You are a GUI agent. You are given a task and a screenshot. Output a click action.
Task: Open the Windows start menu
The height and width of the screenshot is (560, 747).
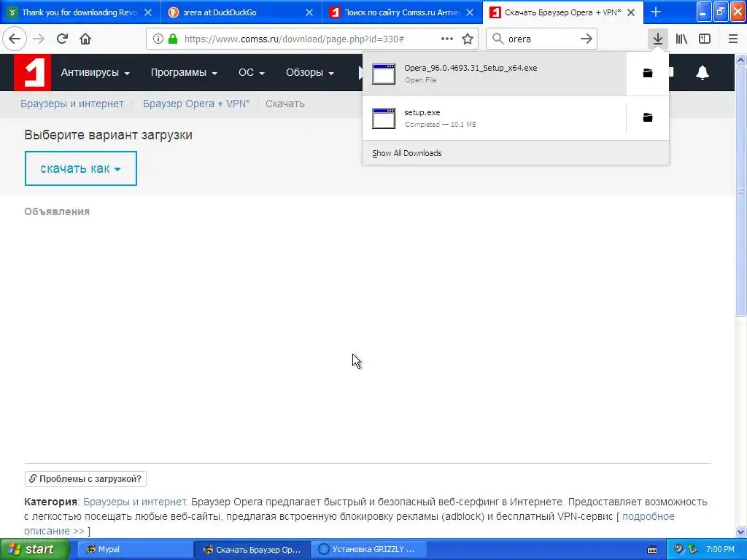(x=35, y=550)
